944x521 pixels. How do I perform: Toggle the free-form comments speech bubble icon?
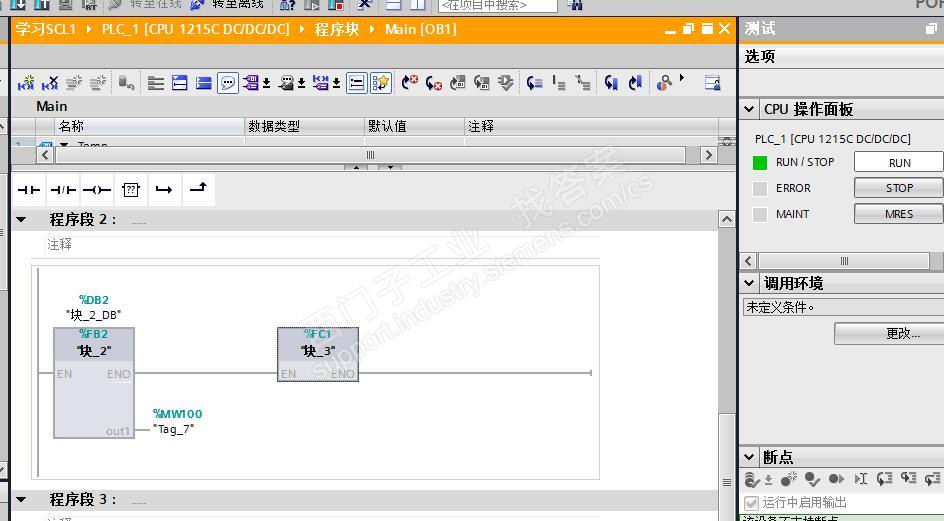click(x=228, y=83)
